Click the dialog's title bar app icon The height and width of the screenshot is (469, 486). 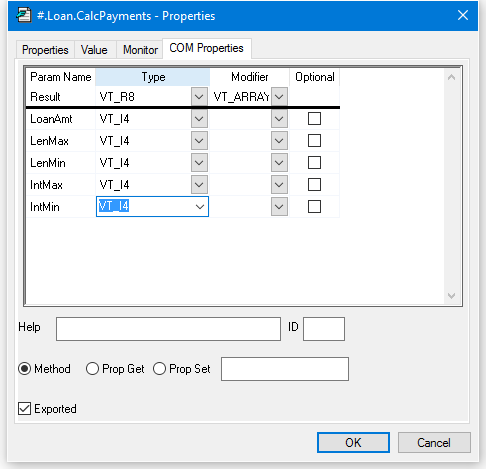click(x=24, y=16)
